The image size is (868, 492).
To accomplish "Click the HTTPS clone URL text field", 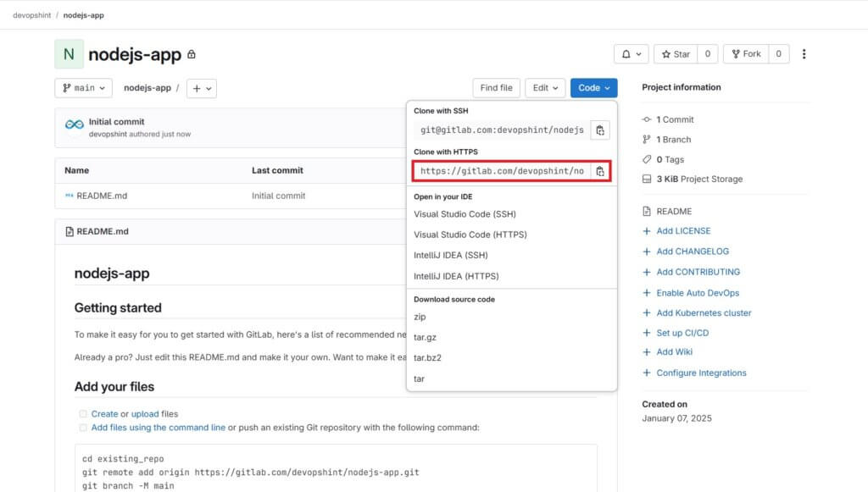I will (502, 171).
